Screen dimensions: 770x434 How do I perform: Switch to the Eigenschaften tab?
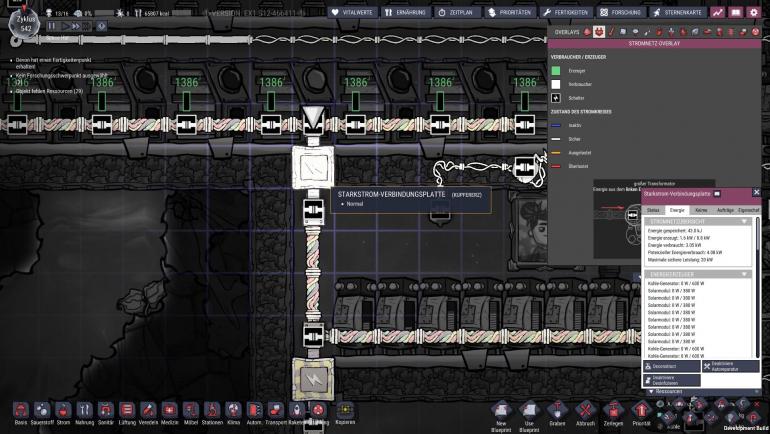click(x=748, y=210)
